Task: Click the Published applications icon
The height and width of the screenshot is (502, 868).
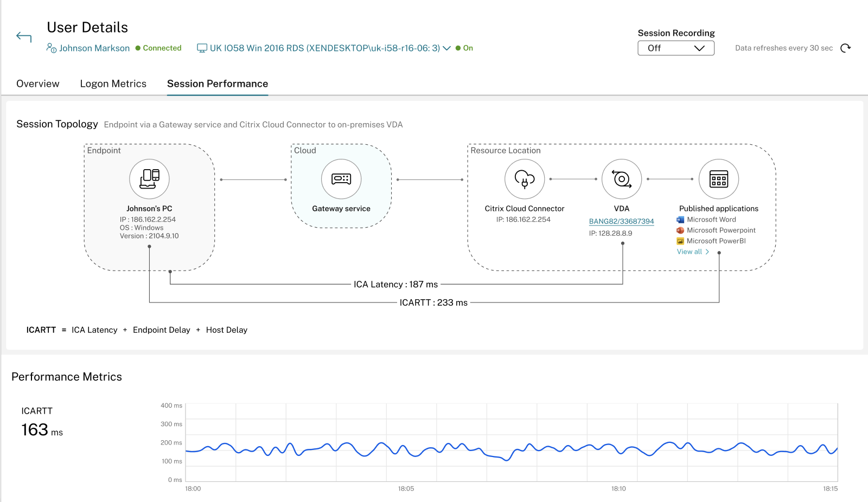Action: [x=719, y=179]
